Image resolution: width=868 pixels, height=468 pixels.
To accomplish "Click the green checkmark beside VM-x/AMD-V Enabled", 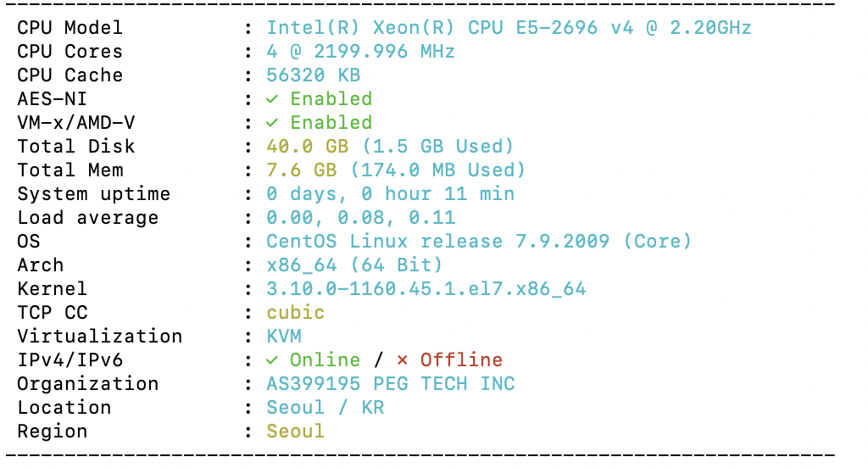I will 271,123.
